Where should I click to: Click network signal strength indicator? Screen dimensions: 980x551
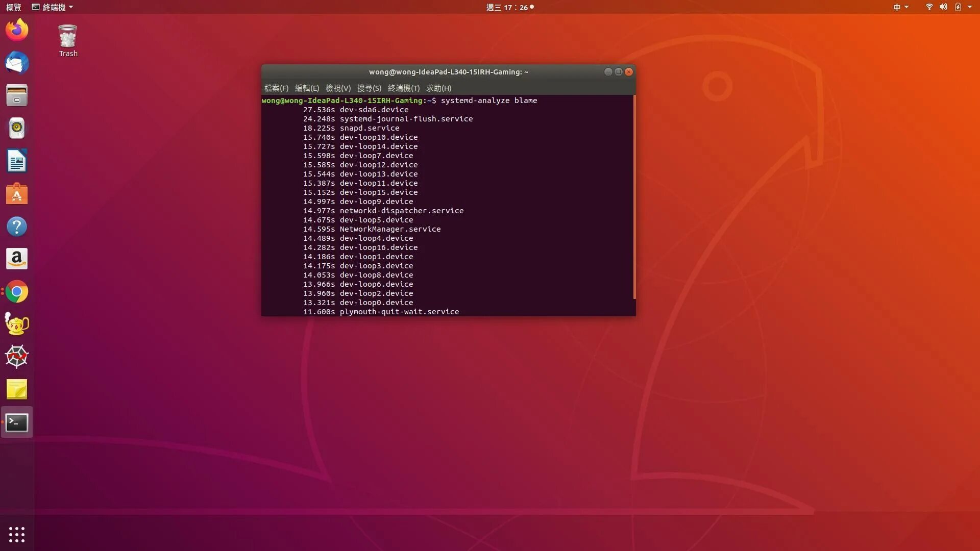(x=929, y=7)
